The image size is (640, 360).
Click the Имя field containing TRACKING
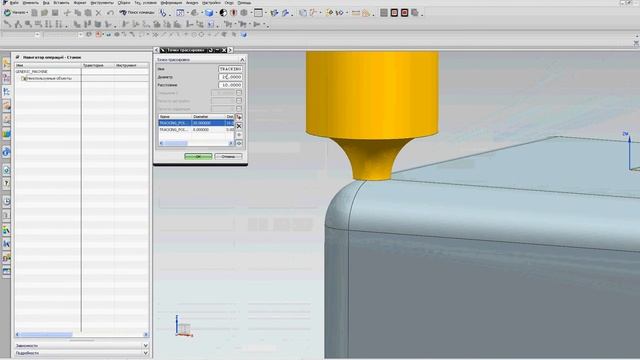coord(230,69)
